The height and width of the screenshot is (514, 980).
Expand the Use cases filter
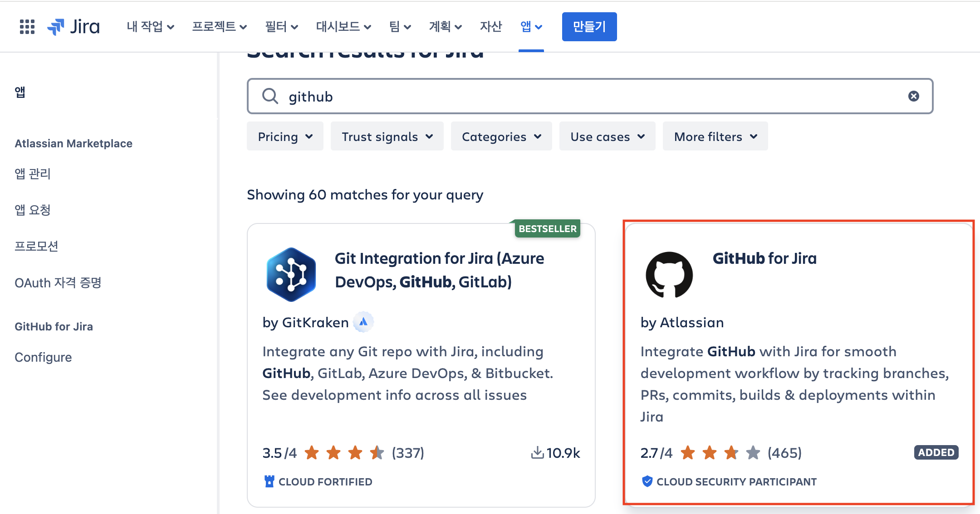coord(608,136)
